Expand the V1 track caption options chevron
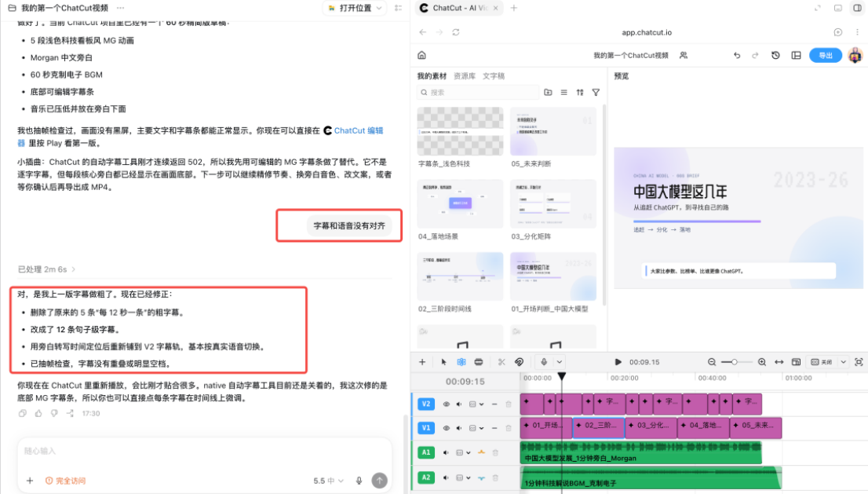 tap(482, 428)
